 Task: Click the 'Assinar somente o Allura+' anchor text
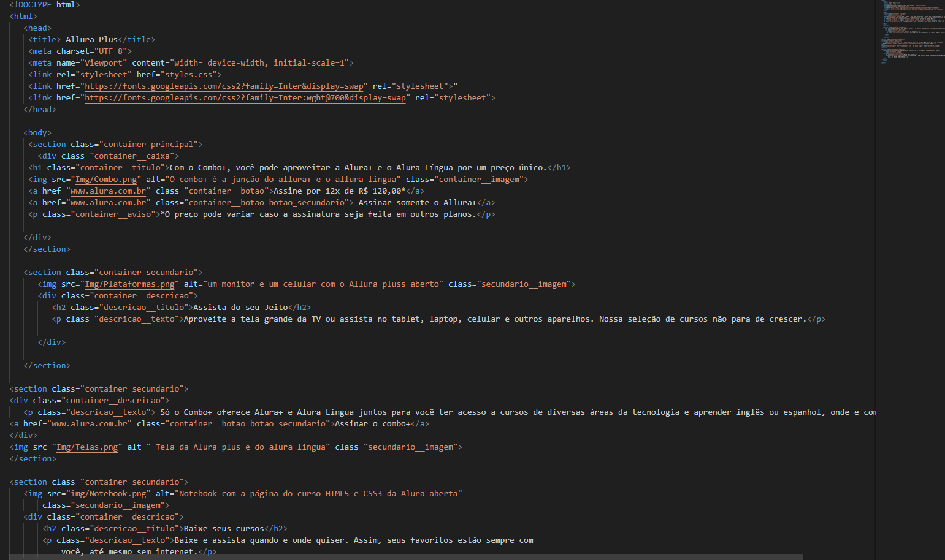pyautogui.click(x=418, y=203)
